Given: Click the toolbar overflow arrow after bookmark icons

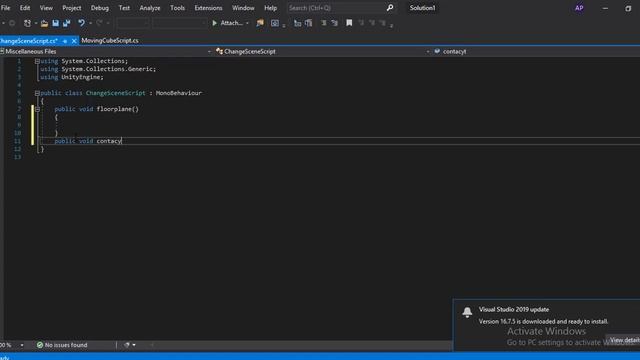Looking at the screenshot, I should [x=391, y=26].
